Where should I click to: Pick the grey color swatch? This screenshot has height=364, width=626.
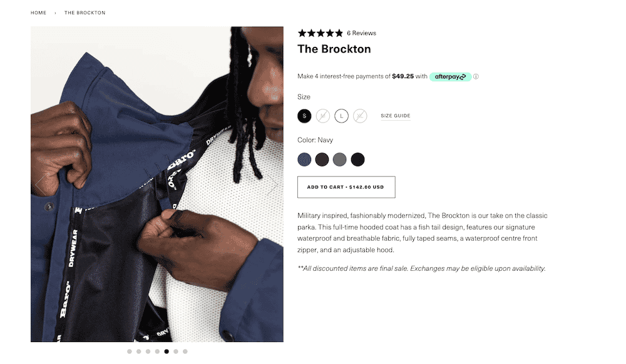340,159
